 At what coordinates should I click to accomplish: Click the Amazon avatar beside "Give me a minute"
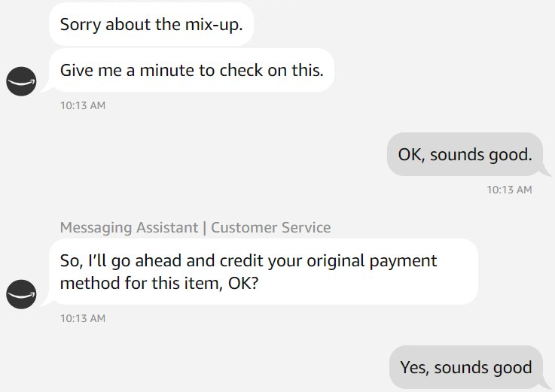(22, 81)
